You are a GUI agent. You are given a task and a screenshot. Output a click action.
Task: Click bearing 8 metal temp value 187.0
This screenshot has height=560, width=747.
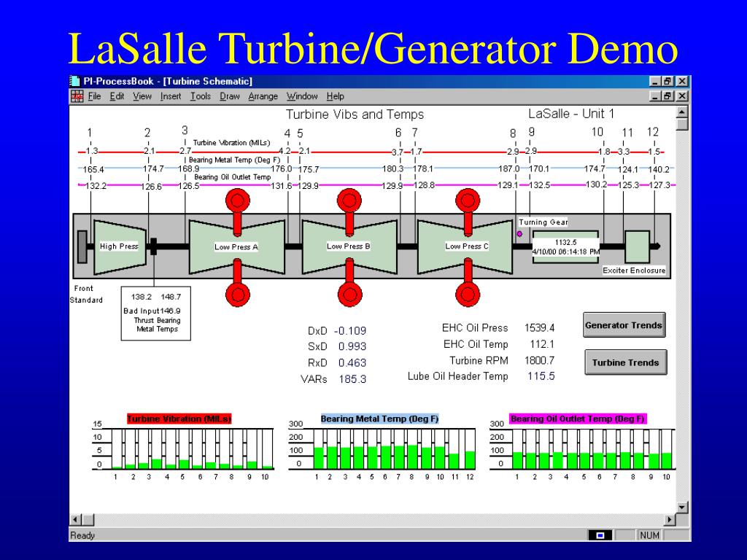509,168
